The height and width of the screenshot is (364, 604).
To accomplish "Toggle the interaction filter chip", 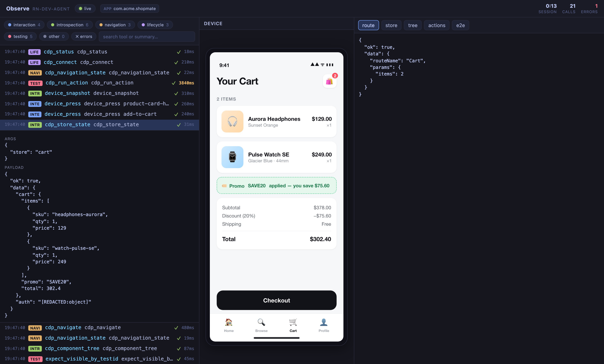I will tap(24, 25).
